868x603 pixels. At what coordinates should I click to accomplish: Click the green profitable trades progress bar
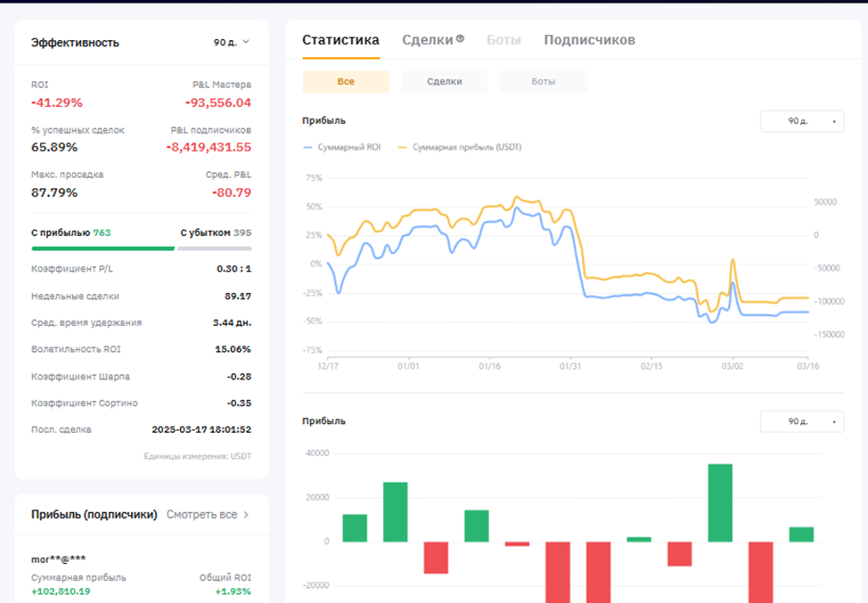[x=102, y=249]
